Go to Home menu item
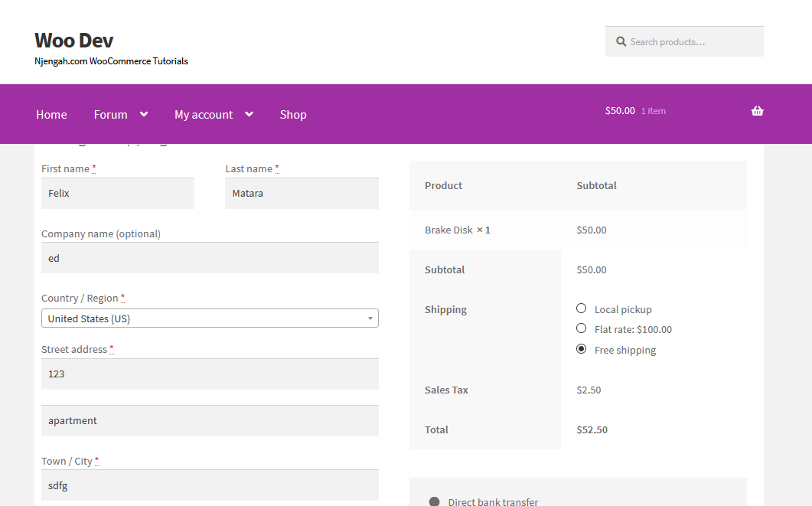Viewport: 812px width, 506px height. coord(51,115)
